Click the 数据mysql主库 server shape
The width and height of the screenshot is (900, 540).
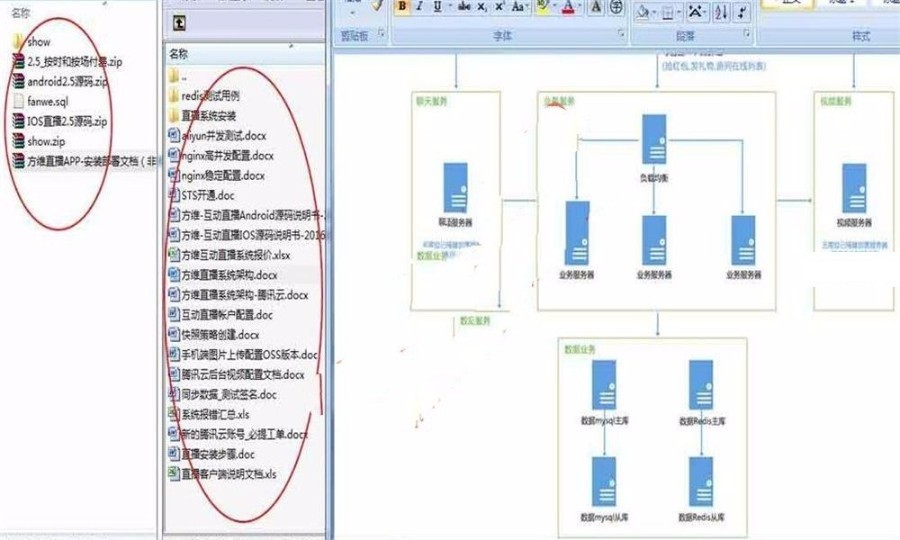pos(604,385)
